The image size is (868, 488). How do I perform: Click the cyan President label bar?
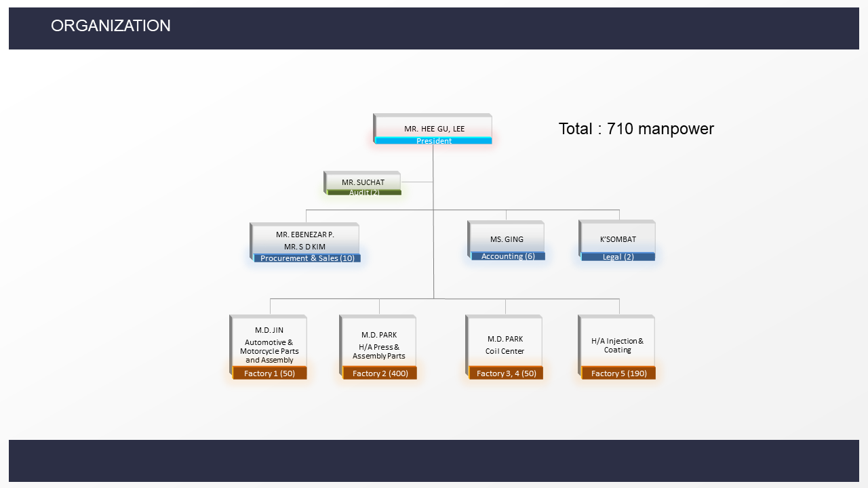(433, 141)
